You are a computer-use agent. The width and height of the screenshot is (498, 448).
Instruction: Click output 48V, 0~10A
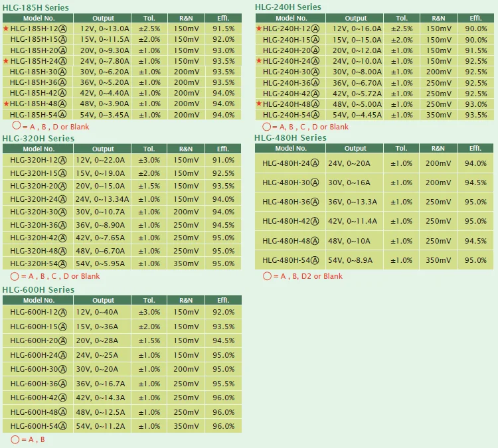pos(349,241)
